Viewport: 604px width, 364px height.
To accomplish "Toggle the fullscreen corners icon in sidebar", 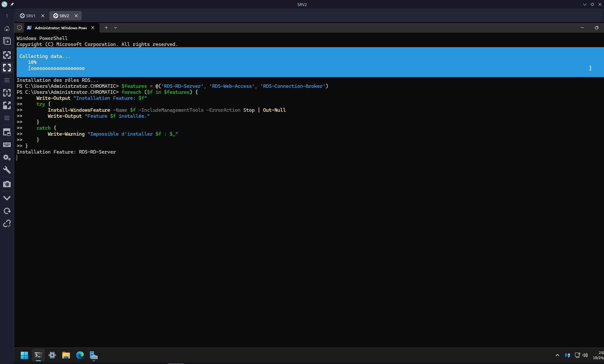I will pyautogui.click(x=7, y=67).
